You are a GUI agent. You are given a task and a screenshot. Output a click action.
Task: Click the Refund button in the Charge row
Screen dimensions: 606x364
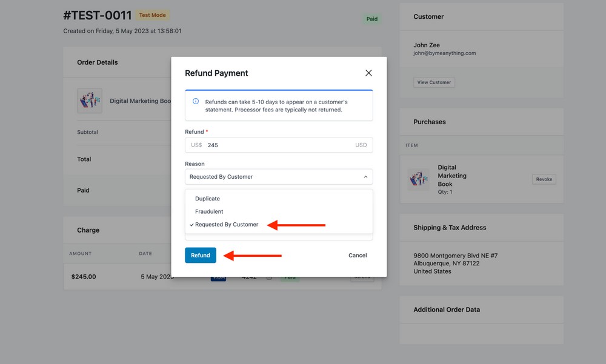362,276
